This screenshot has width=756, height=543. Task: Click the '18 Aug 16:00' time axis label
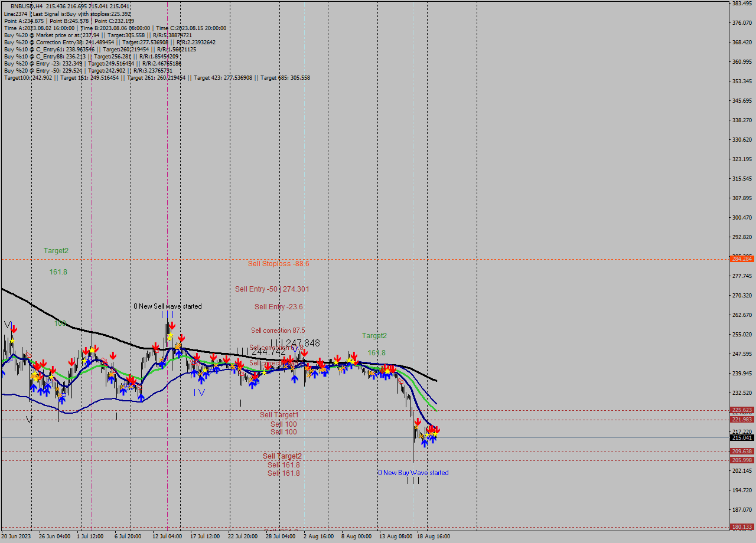[434, 537]
